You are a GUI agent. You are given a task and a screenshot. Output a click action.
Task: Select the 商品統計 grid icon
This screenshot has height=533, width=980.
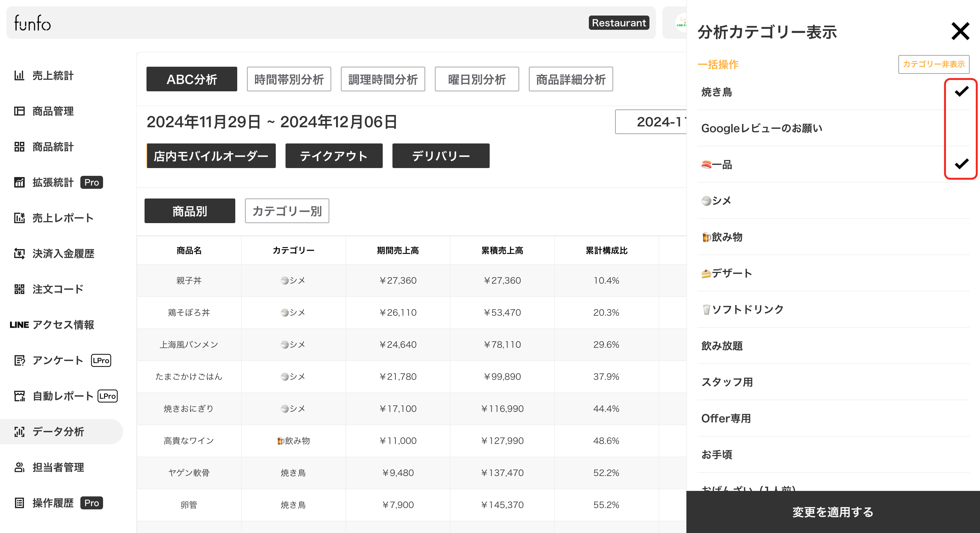click(19, 147)
